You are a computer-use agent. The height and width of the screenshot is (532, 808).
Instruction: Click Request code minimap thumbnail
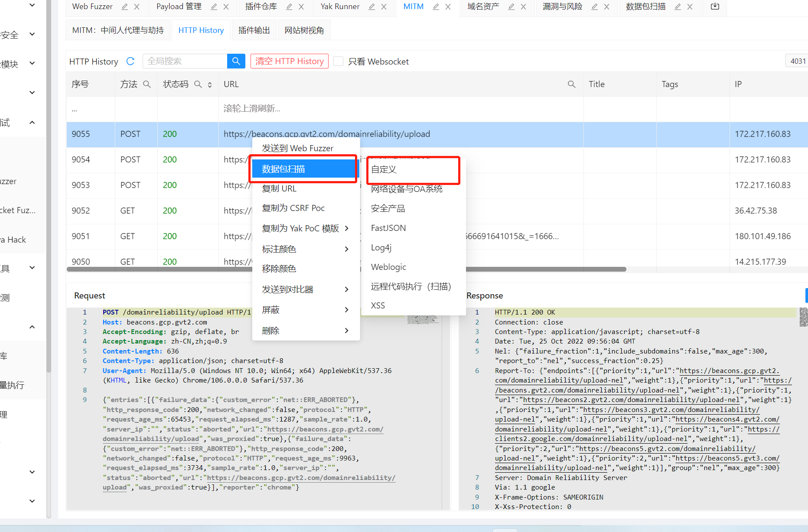423,320
